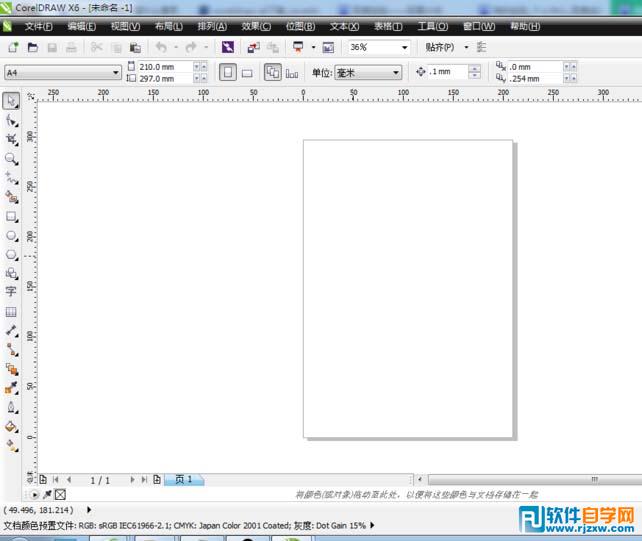Set page to landscape orientation
The height and width of the screenshot is (541, 642).
tap(246, 73)
